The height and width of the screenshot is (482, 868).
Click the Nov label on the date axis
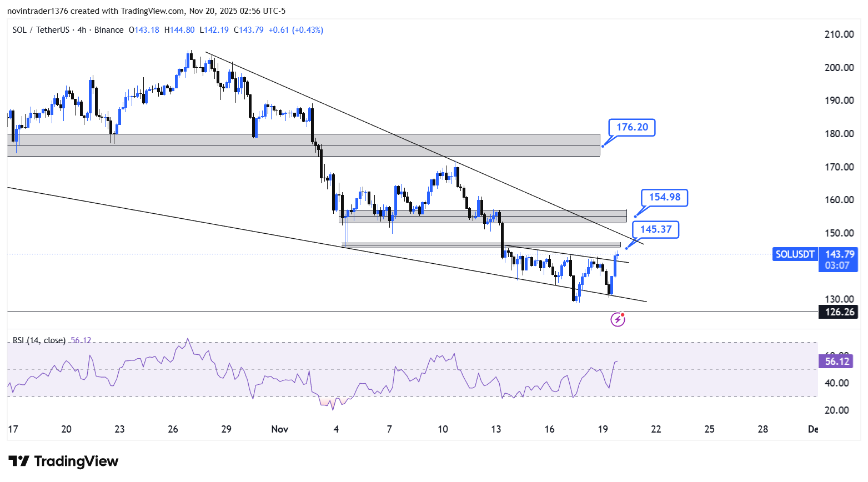coord(280,429)
